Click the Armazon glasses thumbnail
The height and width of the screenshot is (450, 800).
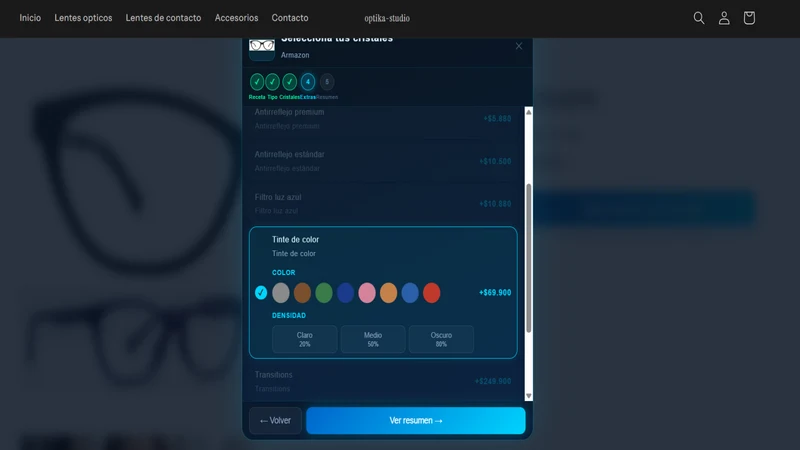(x=262, y=49)
